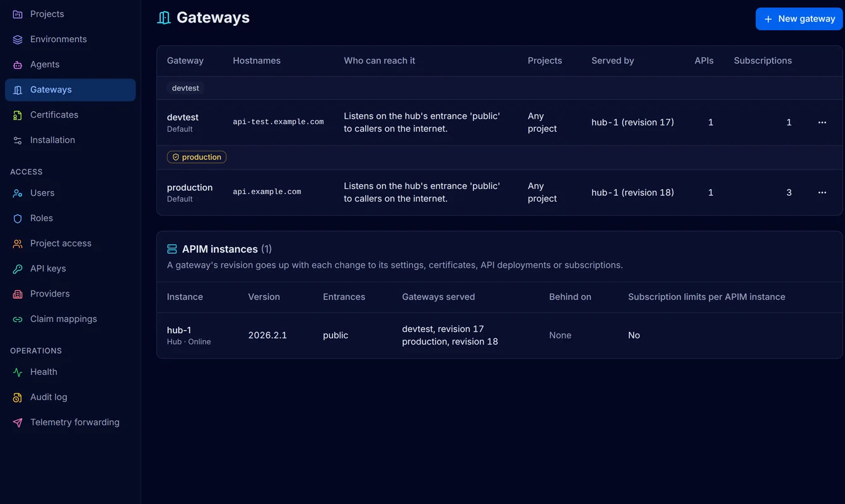Click hostname api.example.com
The height and width of the screenshot is (504, 845).
pos(267,192)
